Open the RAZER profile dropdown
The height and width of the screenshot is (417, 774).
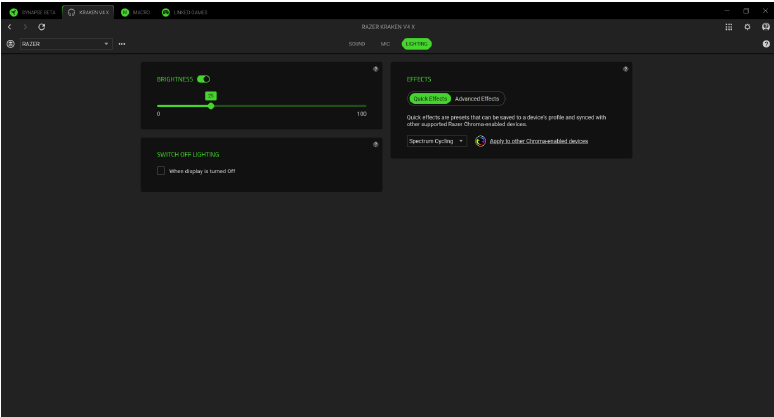66,44
